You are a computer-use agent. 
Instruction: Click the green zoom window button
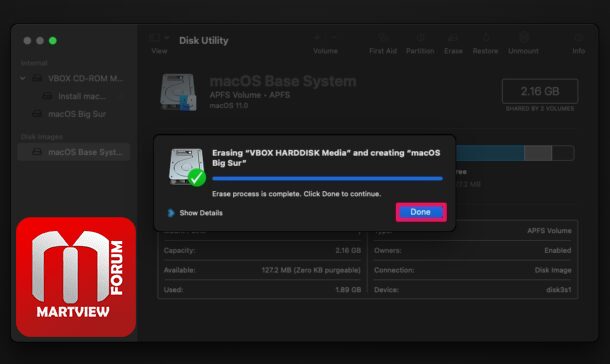(53, 40)
